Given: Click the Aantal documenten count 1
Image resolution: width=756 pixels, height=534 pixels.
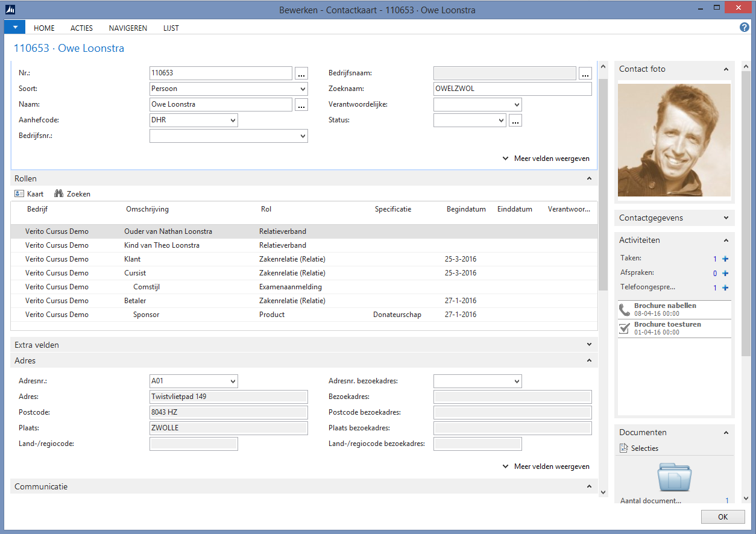Looking at the screenshot, I should coord(726,501).
